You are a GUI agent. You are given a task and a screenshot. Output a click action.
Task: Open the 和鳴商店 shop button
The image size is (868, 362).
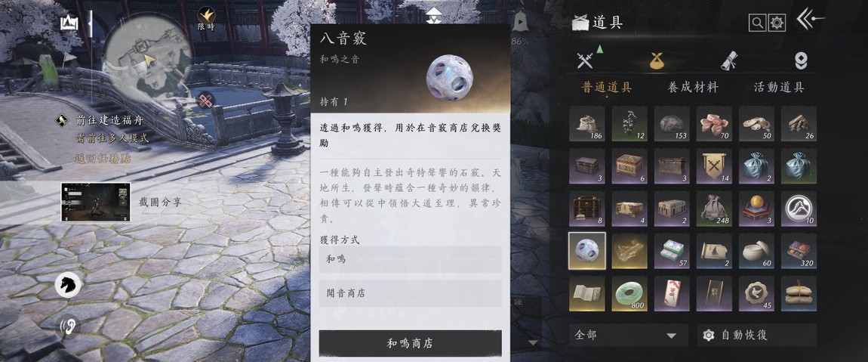coord(410,343)
